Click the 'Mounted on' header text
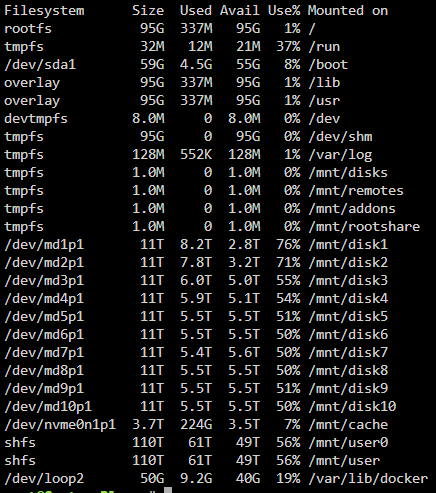This screenshot has width=436, height=493. (348, 11)
